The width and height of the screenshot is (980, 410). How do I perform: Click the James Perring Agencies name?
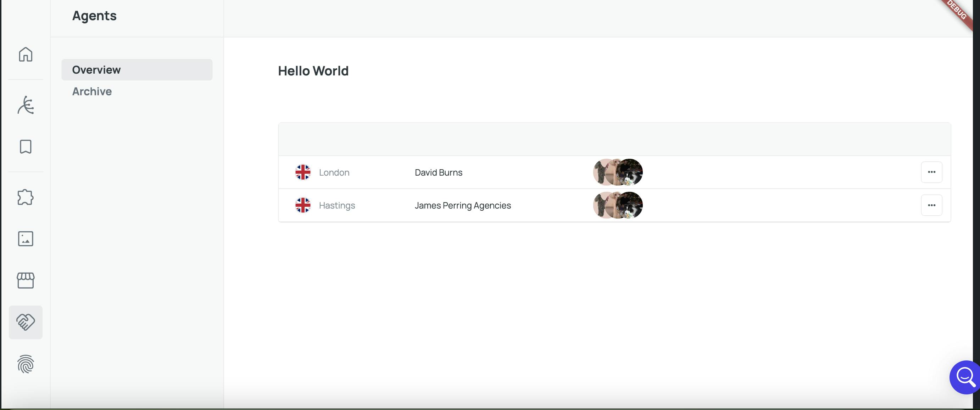coord(463,206)
